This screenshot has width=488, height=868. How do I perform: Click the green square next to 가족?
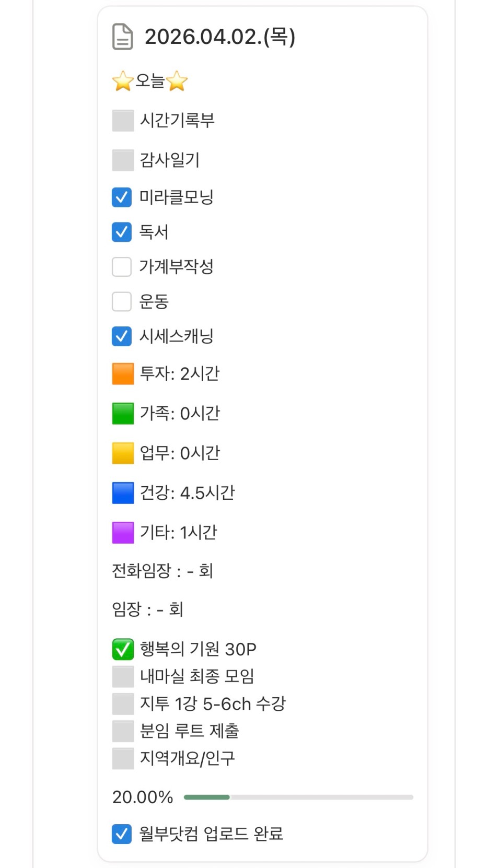click(123, 414)
